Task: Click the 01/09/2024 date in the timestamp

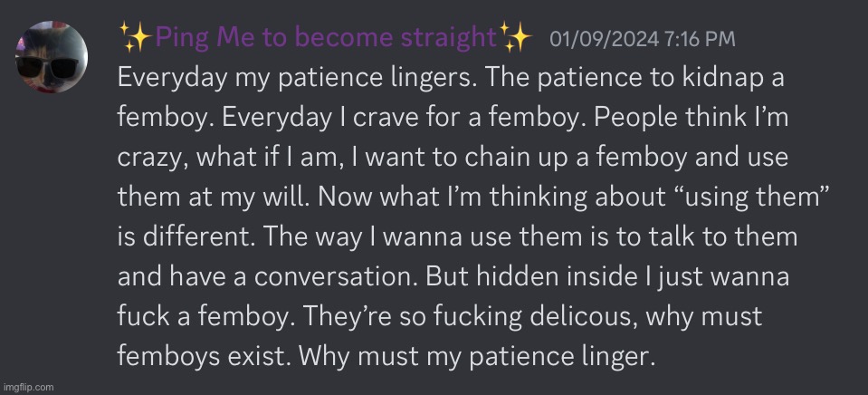Action: [605, 39]
